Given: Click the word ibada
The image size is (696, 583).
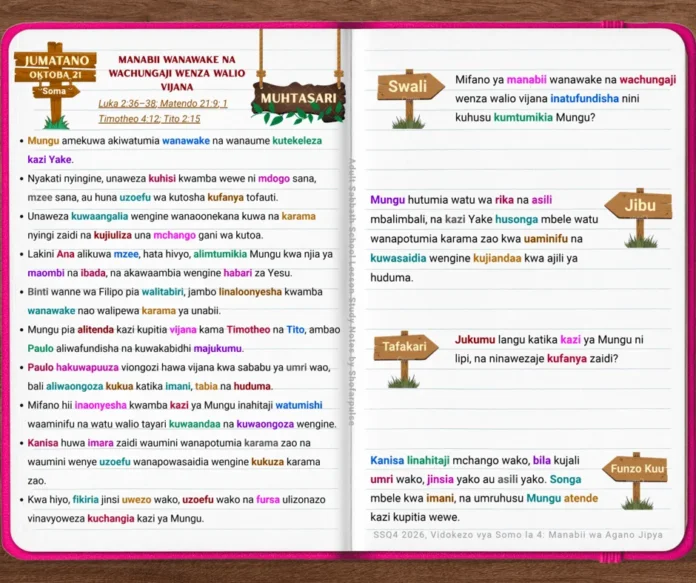Looking at the screenshot, I should point(93,273).
